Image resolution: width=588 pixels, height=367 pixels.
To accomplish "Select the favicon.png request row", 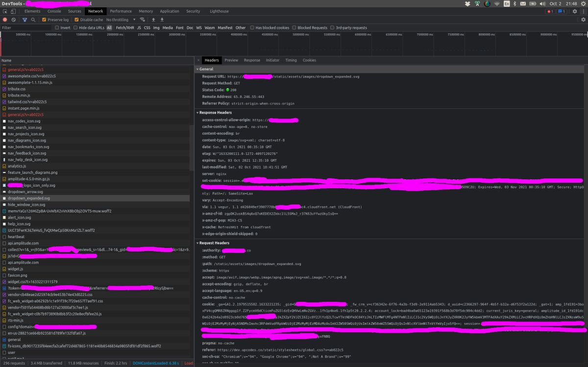I will tap(98, 275).
